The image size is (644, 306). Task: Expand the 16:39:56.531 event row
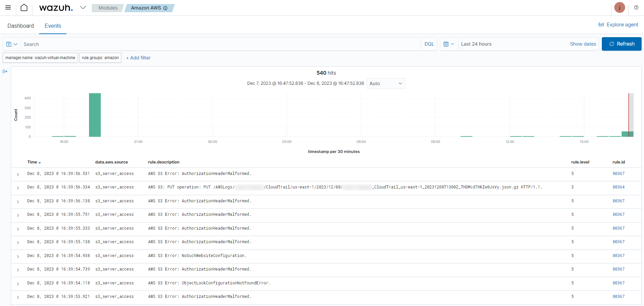tap(18, 174)
